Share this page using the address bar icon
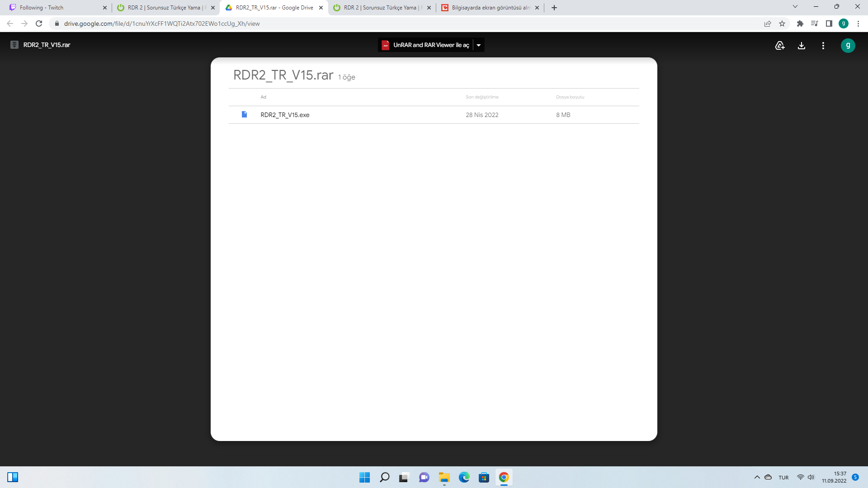The width and height of the screenshot is (868, 488). 767,23
